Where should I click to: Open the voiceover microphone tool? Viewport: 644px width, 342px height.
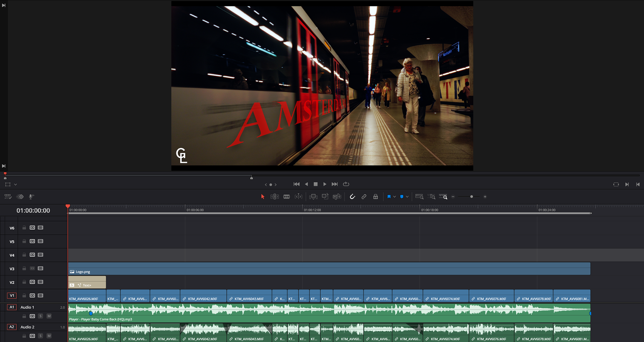[x=31, y=197]
